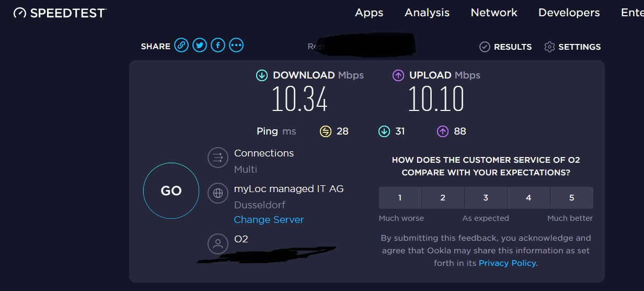This screenshot has height=291, width=644.
Task: Click the SPEEDTEST wordmark
Action: 68,13
